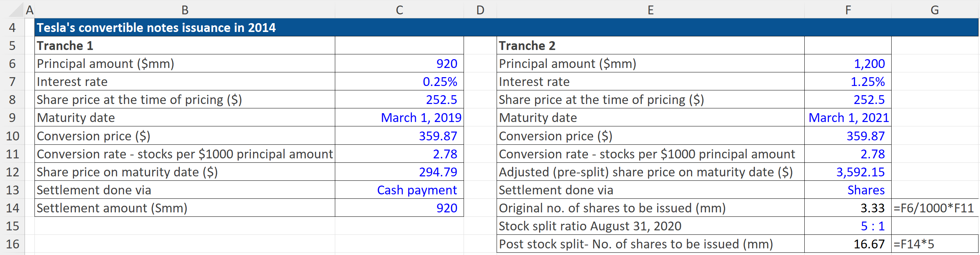Click the "Shares" settlement cell
This screenshot has height=255, width=980.
coord(848,190)
